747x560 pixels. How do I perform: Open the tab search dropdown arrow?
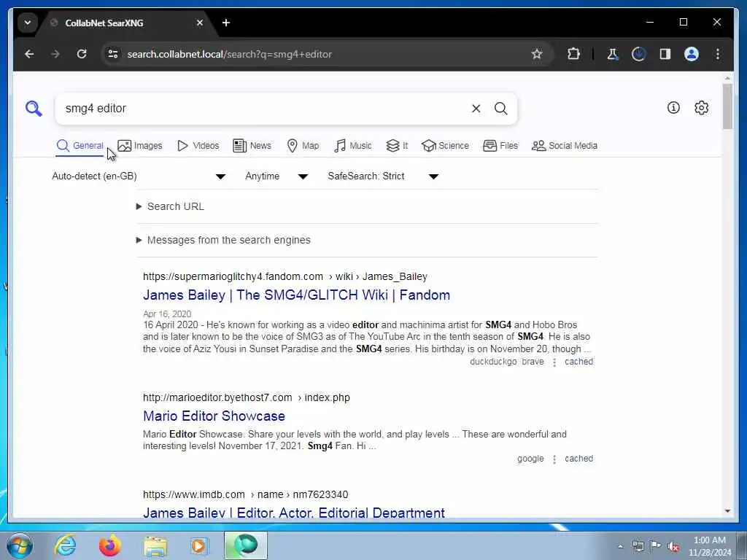click(28, 23)
